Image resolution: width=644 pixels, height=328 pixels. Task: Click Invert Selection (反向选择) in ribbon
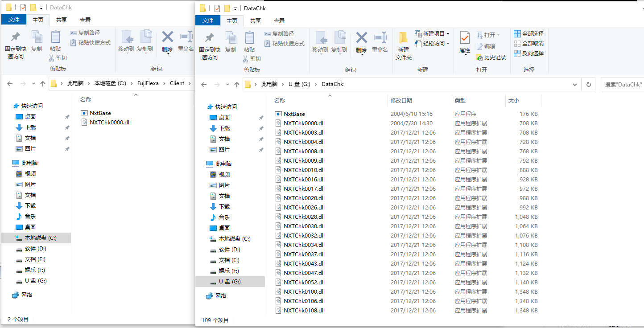click(529, 53)
